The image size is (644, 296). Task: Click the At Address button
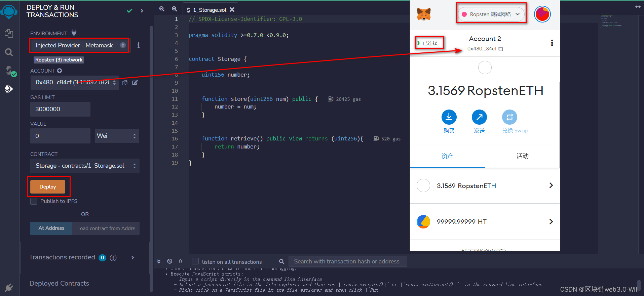(x=51, y=228)
